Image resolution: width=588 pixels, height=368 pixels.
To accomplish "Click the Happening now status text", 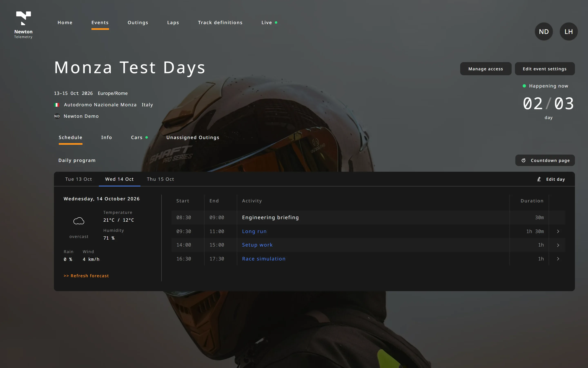I will [549, 86].
